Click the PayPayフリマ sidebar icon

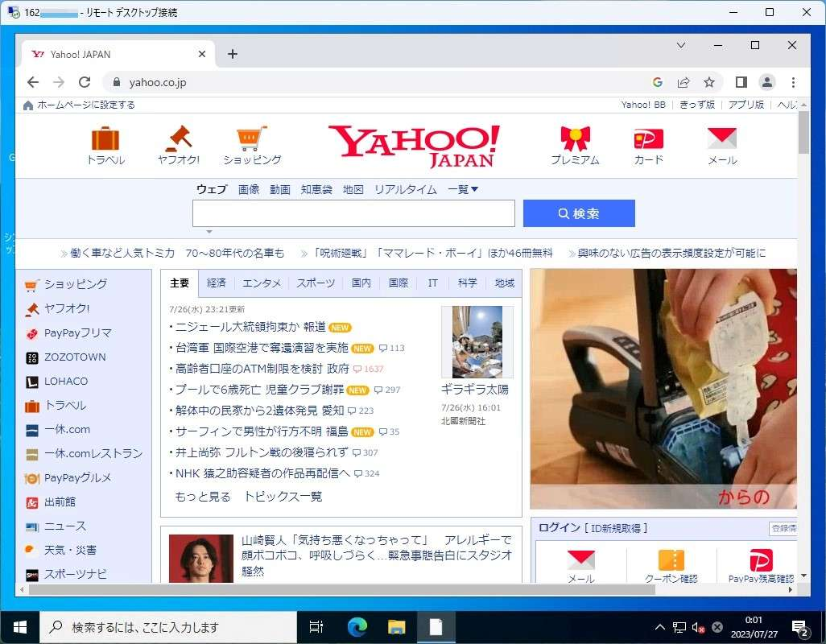click(x=32, y=333)
